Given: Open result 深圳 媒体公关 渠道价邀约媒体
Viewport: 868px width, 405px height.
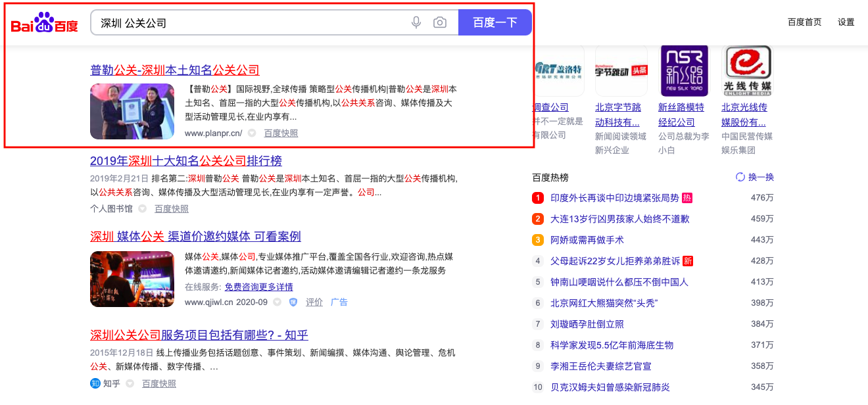Looking at the screenshot, I should coord(195,236).
